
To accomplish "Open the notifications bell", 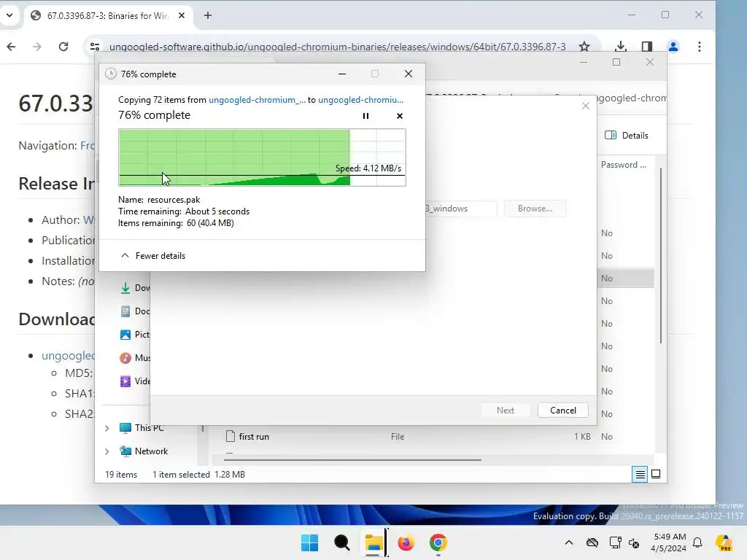I will (697, 542).
